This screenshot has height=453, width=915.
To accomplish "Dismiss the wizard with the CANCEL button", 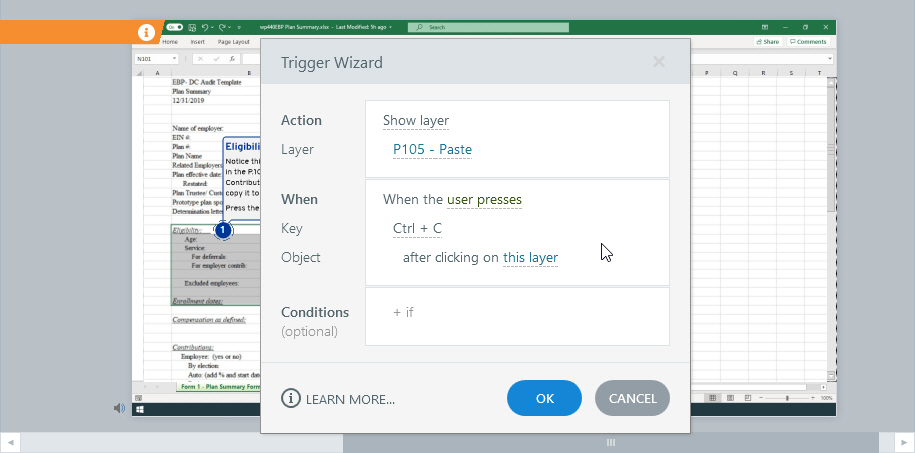I will [632, 398].
